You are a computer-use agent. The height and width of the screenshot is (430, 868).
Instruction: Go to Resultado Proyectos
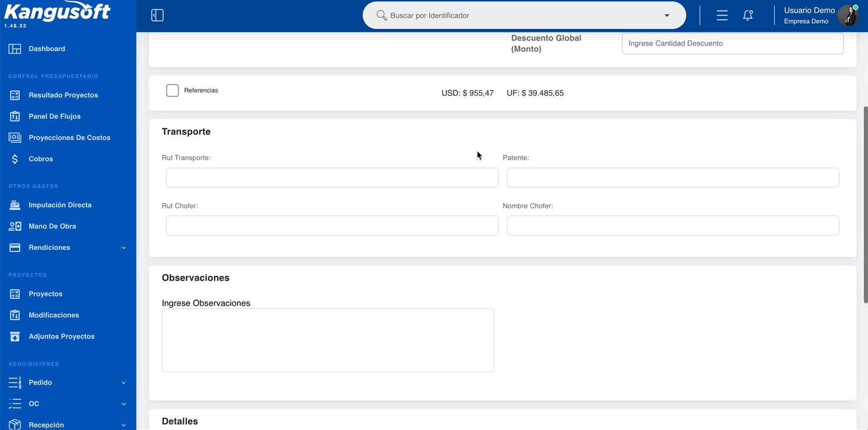(x=63, y=95)
